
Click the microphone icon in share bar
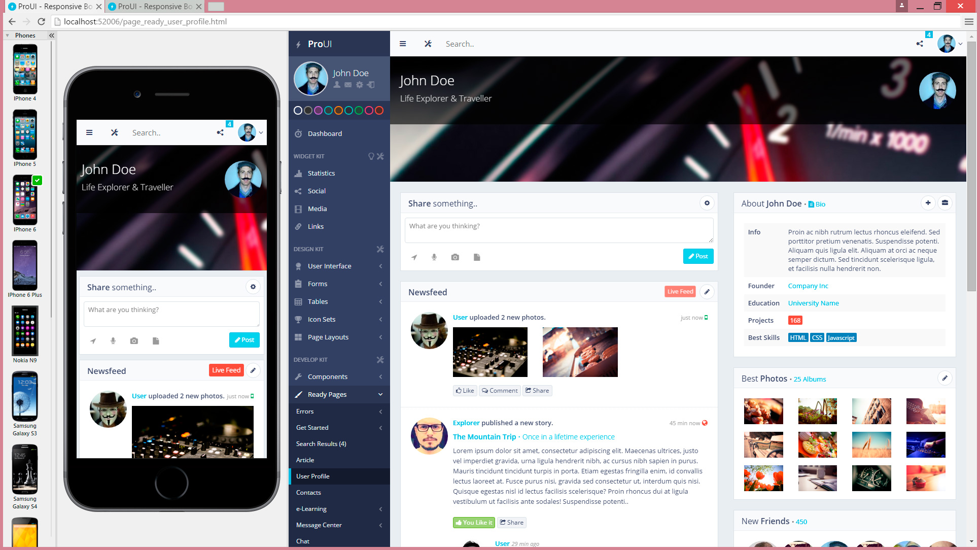pyautogui.click(x=434, y=257)
